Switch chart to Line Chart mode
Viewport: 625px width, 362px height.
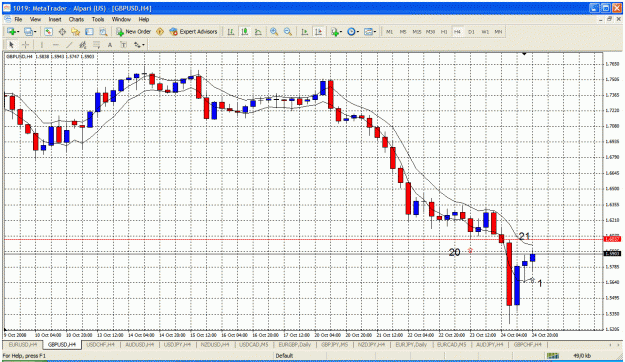[258, 31]
